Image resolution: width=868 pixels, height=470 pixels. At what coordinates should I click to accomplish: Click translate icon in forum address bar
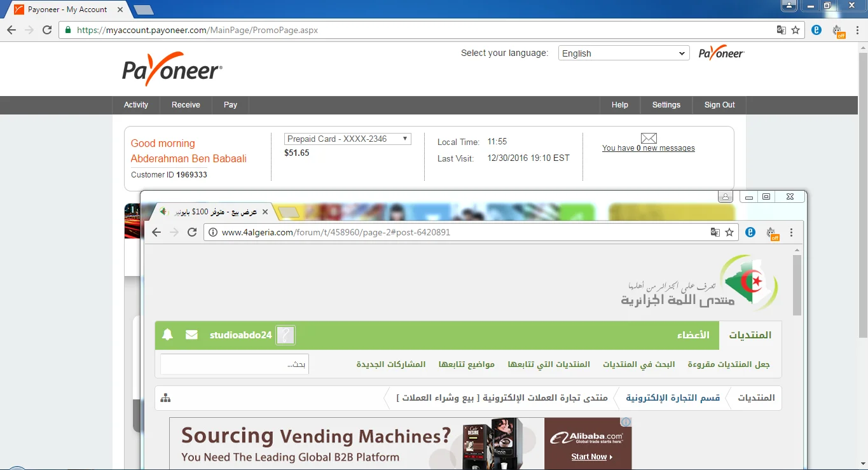[715, 232]
